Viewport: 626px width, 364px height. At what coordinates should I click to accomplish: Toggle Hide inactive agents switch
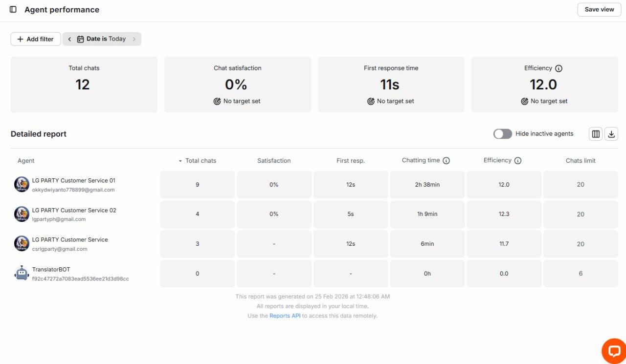pyautogui.click(x=502, y=134)
